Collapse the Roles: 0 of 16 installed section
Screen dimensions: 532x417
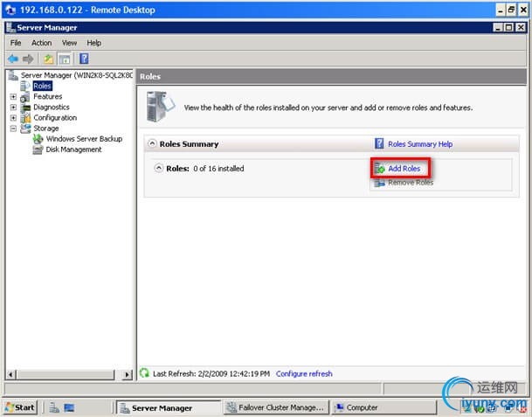159,168
